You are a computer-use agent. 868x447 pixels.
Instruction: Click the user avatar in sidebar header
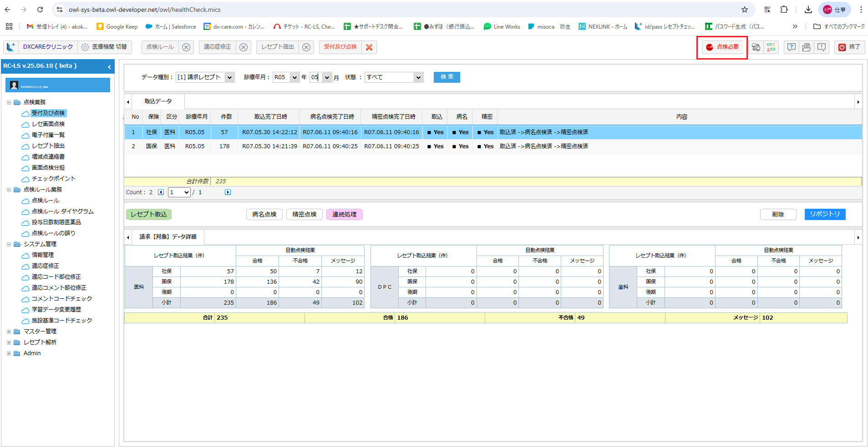(14, 85)
